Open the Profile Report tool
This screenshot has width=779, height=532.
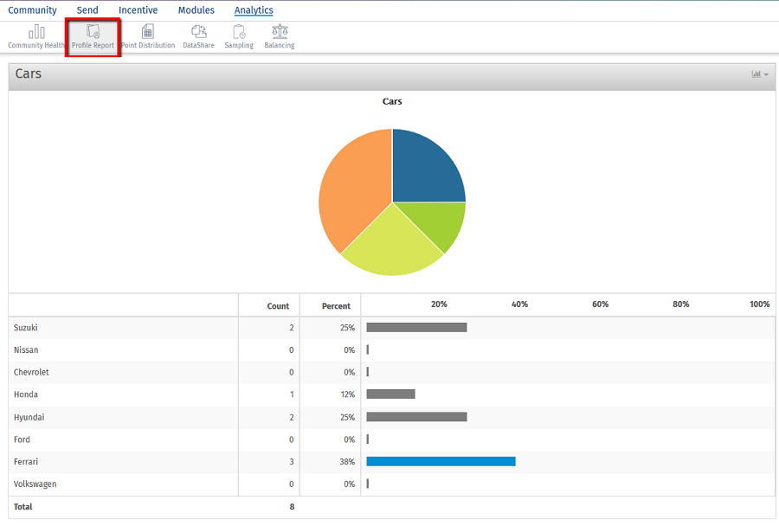click(93, 31)
